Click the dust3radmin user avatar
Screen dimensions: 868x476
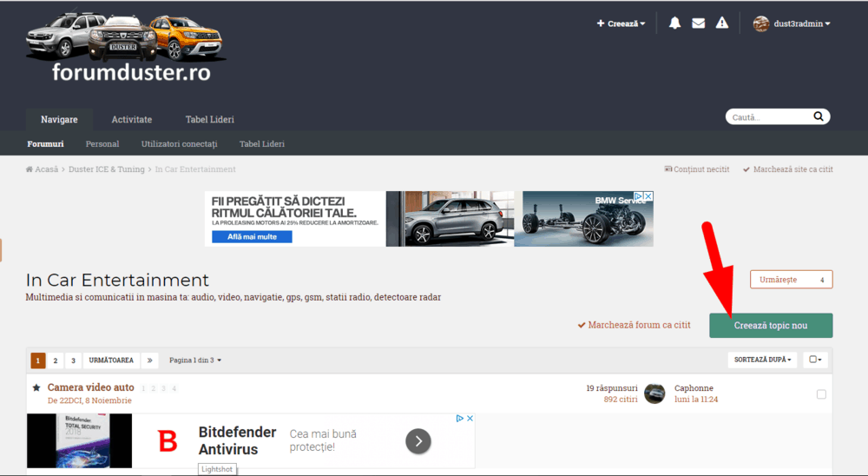[x=761, y=23]
